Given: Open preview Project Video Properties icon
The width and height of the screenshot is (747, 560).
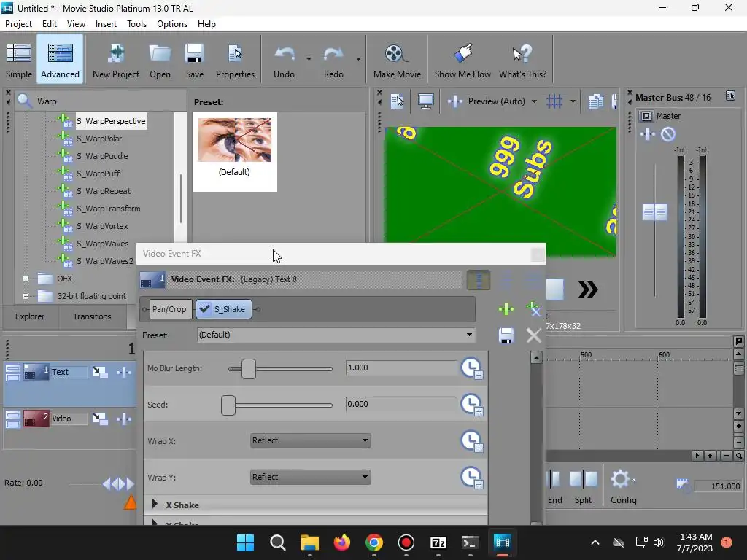Looking at the screenshot, I should click(x=397, y=101).
